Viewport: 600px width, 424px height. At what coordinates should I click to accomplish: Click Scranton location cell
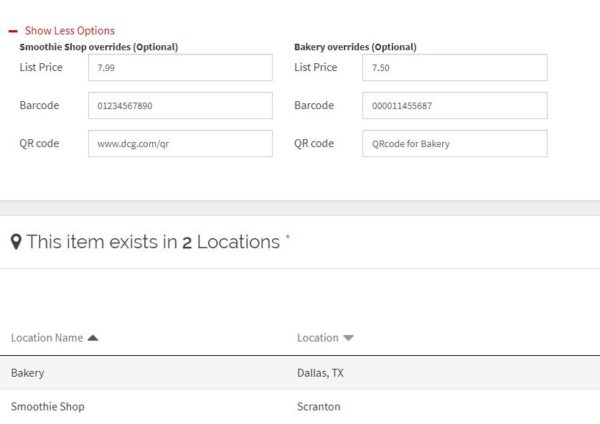pos(319,407)
